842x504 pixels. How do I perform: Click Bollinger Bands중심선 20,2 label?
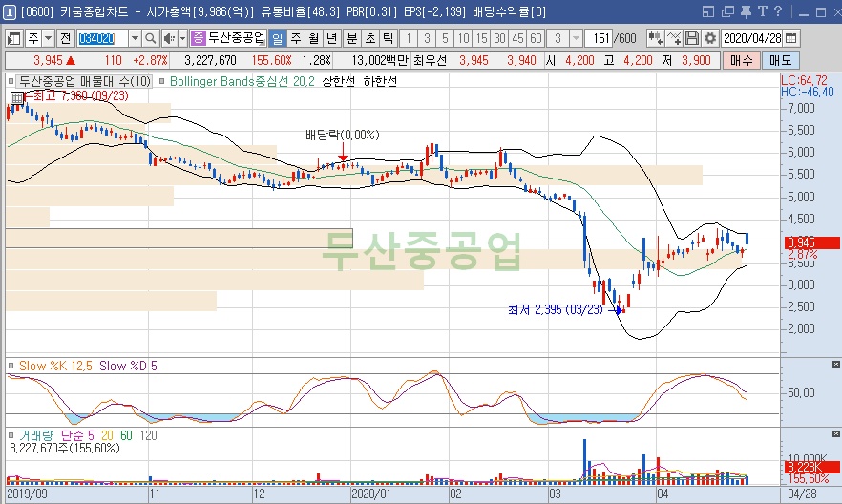pos(242,81)
